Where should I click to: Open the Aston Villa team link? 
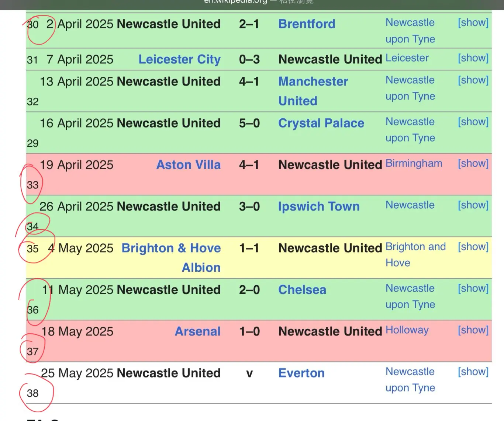point(189,165)
